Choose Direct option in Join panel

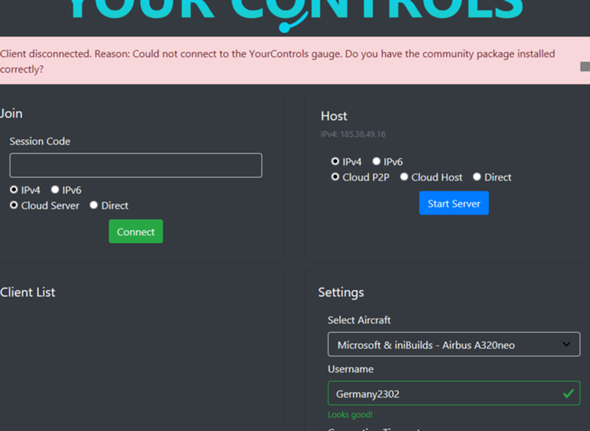(94, 205)
